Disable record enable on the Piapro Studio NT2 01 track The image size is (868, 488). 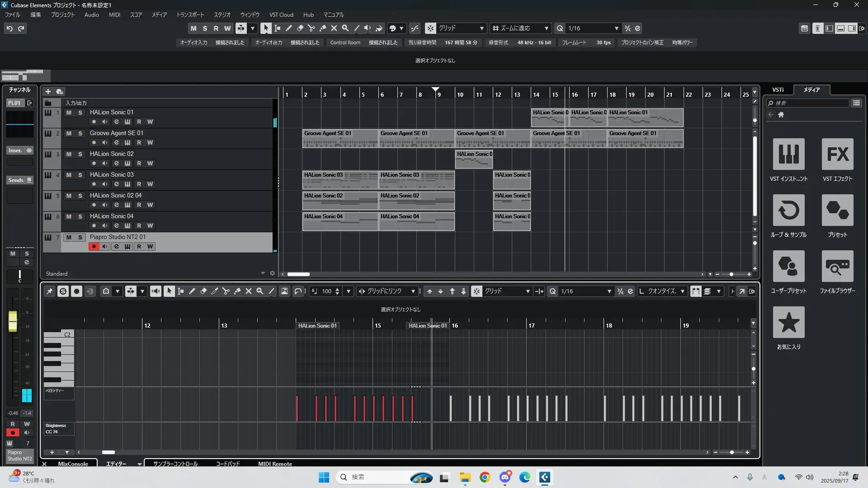tap(94, 246)
